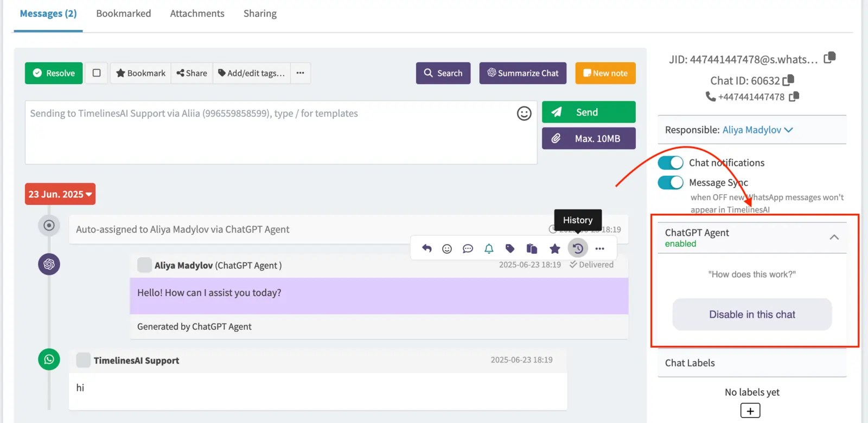
Task: Click Summarize Chat button
Action: pos(523,73)
